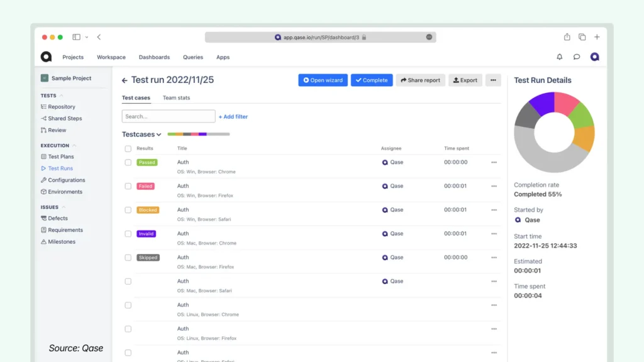Check the Invalid Auth test case box

128,234
